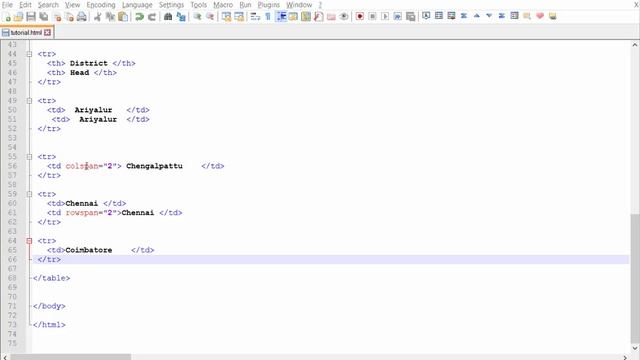Open the Encoding menu
The height and width of the screenshot is (360, 640).
click(x=101, y=5)
